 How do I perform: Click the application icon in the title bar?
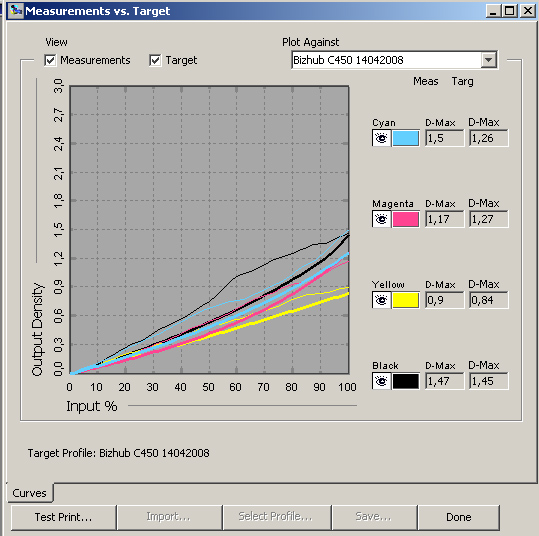point(16,11)
